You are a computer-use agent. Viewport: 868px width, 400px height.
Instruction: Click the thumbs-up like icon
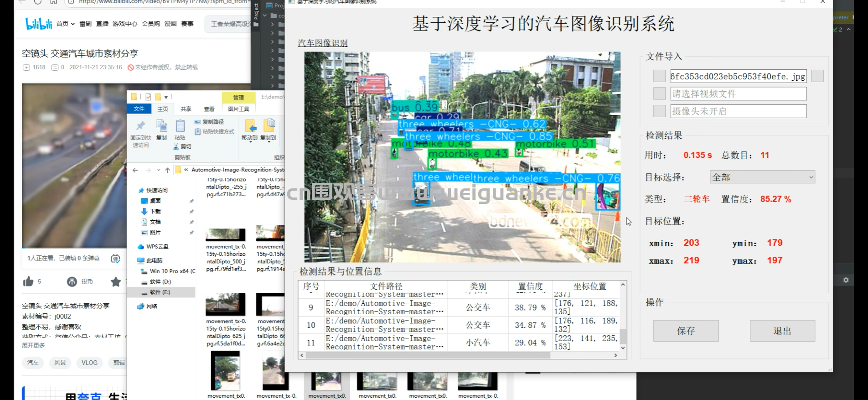(28, 281)
